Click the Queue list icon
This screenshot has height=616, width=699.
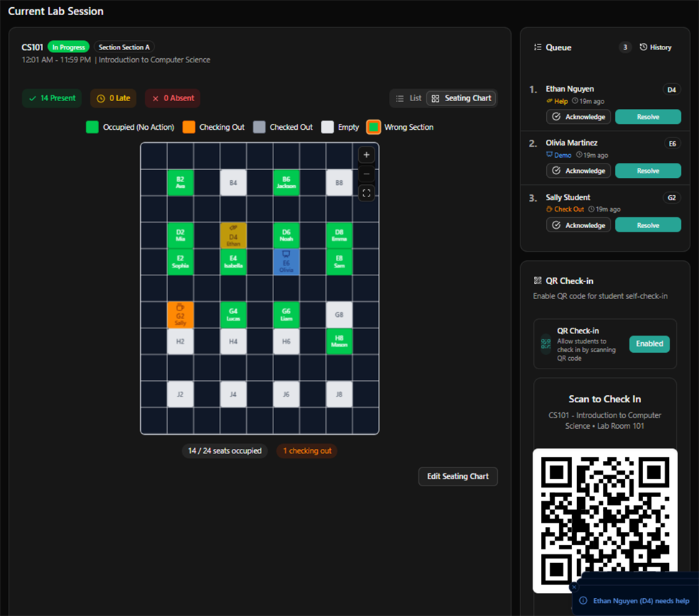pyautogui.click(x=538, y=47)
